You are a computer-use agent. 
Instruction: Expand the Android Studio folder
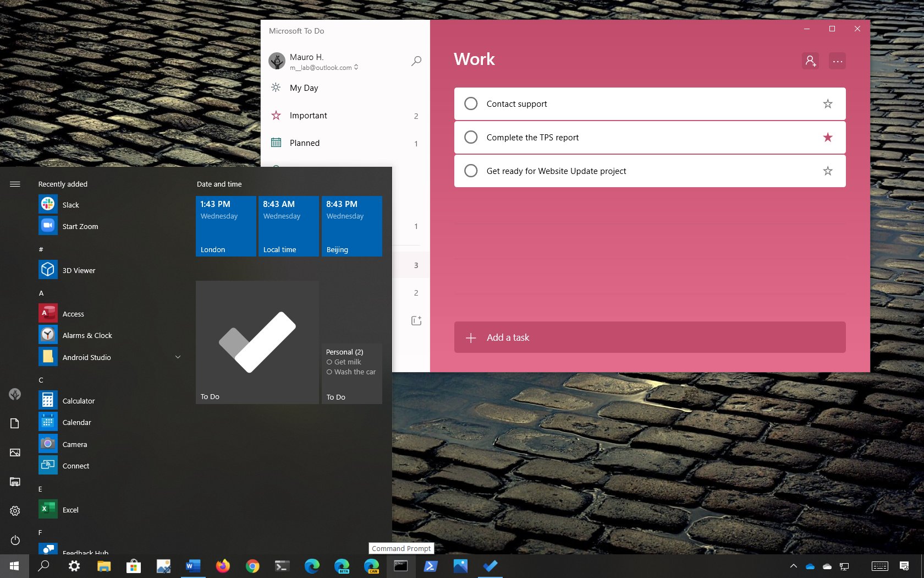(x=178, y=357)
